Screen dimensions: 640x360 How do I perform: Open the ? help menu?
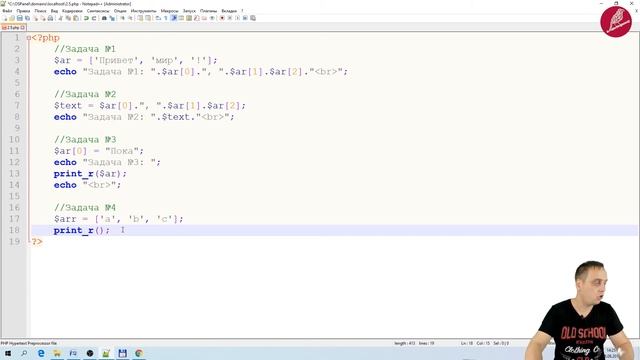242,11
